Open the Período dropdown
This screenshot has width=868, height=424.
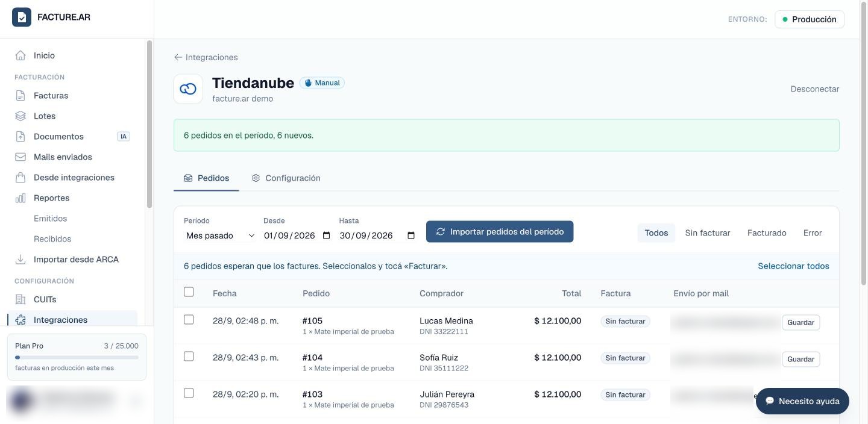(220, 235)
